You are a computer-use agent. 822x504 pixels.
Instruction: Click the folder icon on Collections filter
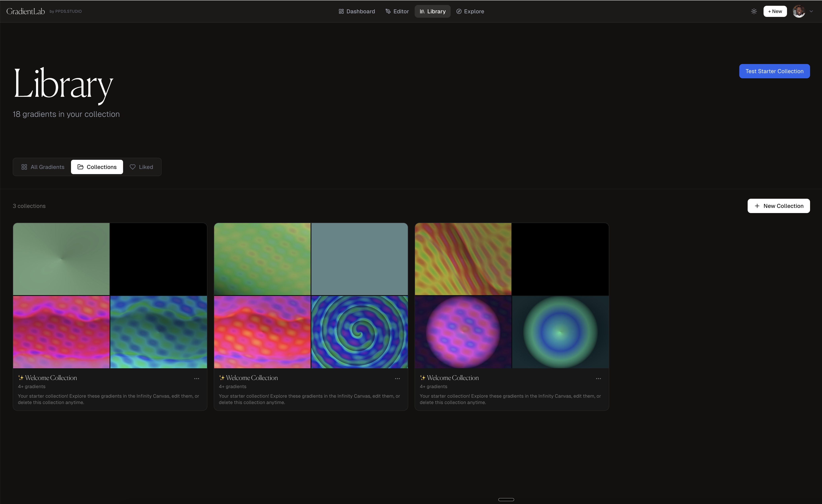coord(80,167)
